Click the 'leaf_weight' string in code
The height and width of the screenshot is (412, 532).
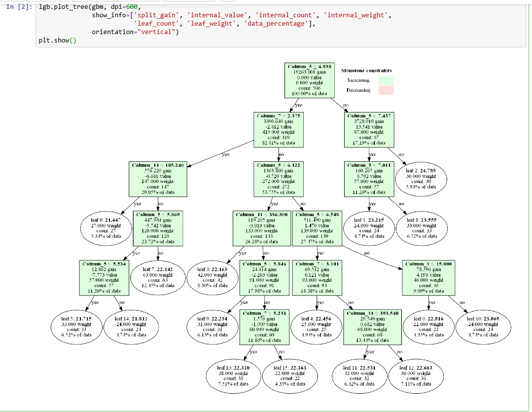click(213, 24)
